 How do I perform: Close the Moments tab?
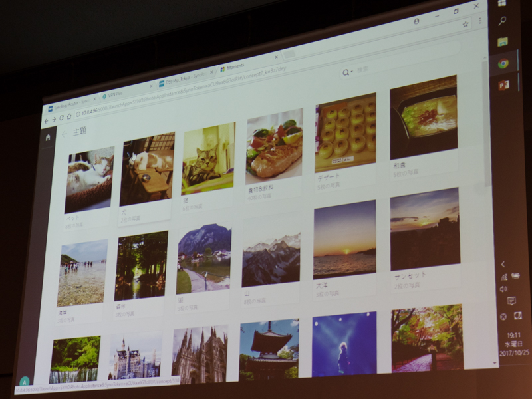point(276,57)
